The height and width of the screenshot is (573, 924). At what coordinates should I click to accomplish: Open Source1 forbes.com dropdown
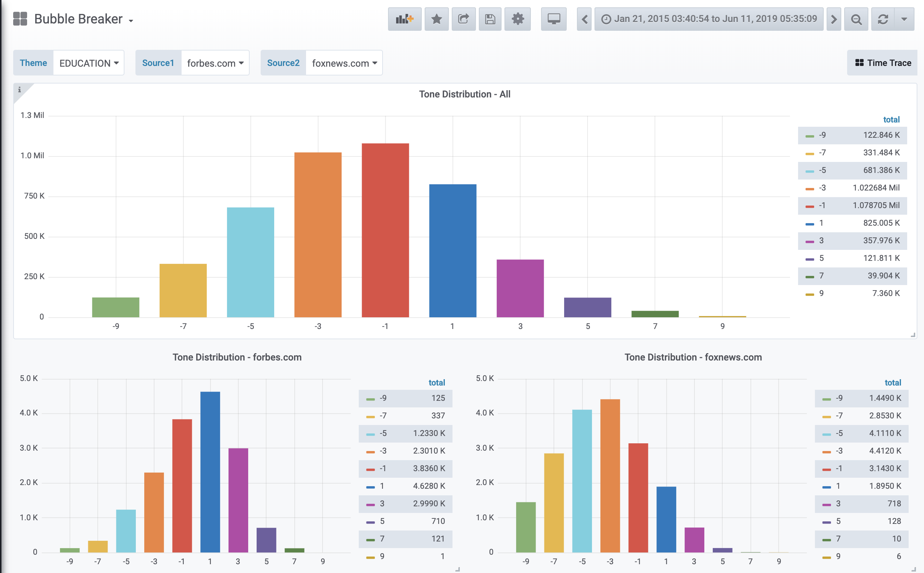click(x=215, y=63)
